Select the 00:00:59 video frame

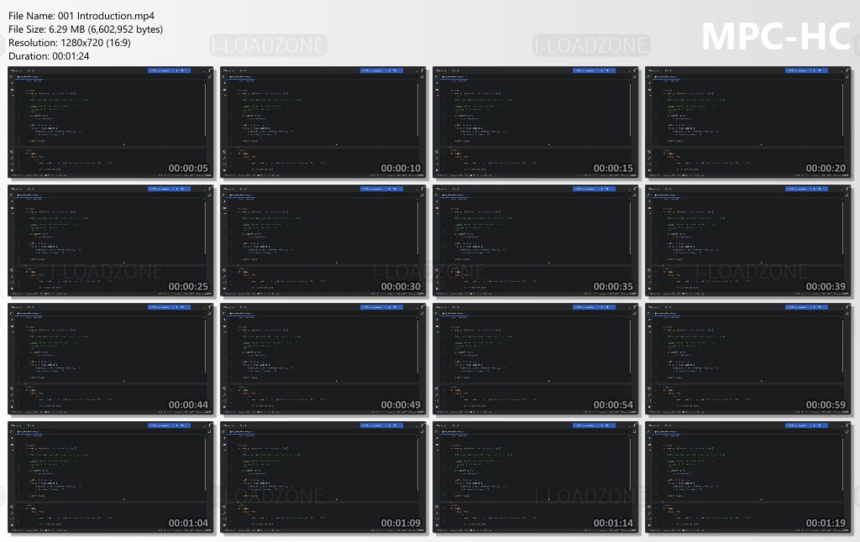click(x=748, y=359)
